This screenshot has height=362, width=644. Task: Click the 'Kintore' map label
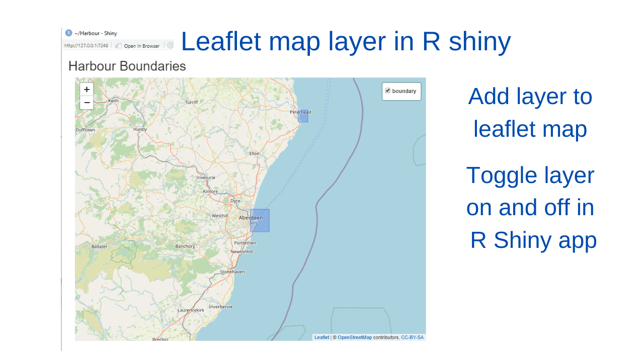point(210,192)
